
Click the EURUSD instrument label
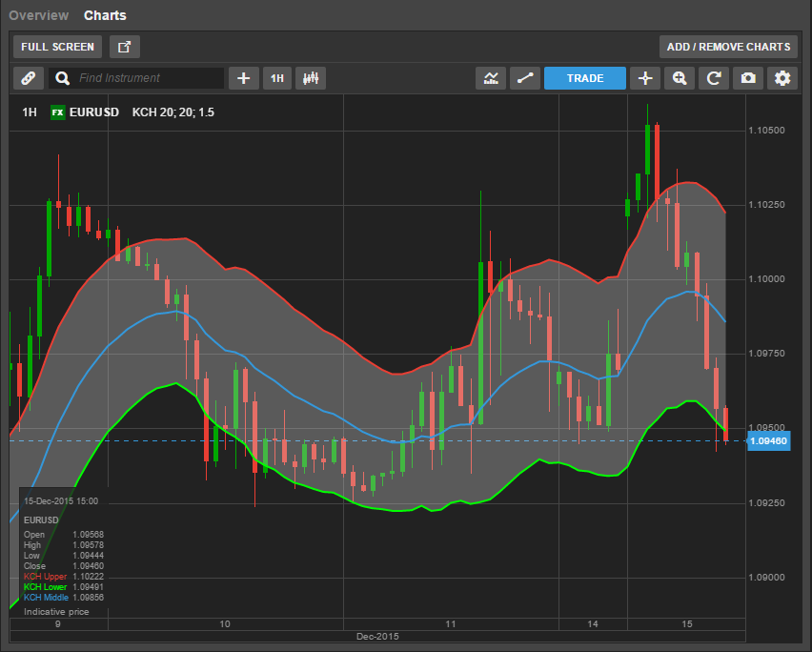(94, 112)
